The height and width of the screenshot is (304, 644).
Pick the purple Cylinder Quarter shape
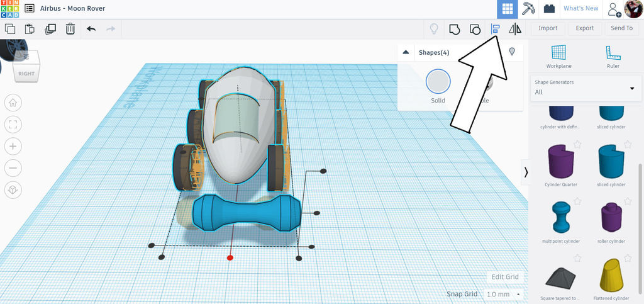coord(561,161)
